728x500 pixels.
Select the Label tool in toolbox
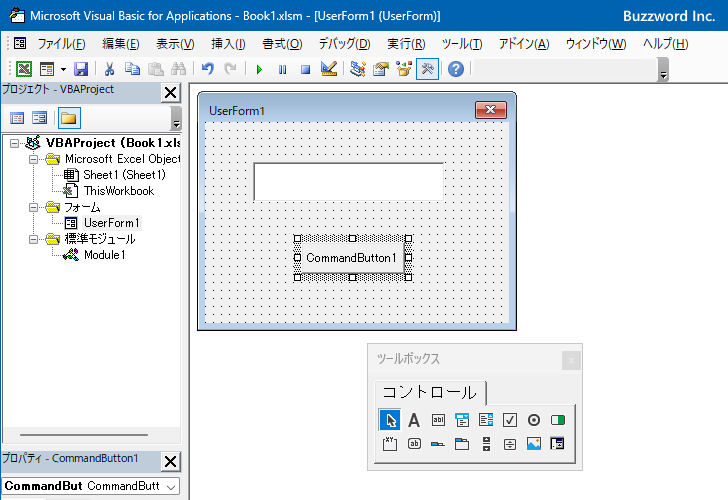(x=414, y=420)
